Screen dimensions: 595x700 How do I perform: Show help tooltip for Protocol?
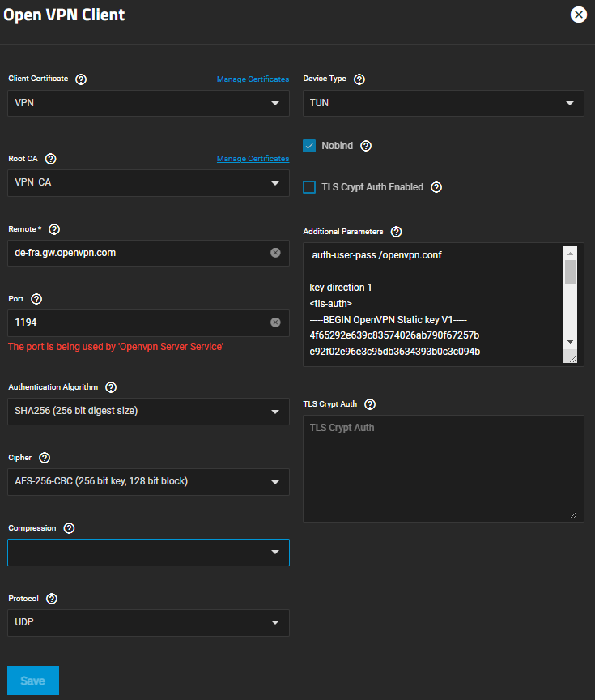pos(52,599)
